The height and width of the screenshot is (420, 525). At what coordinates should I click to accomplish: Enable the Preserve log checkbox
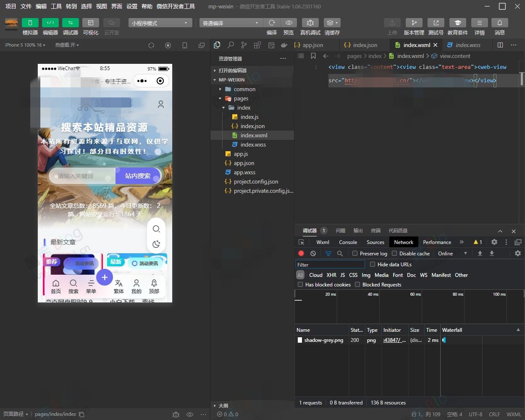pyautogui.click(x=355, y=253)
